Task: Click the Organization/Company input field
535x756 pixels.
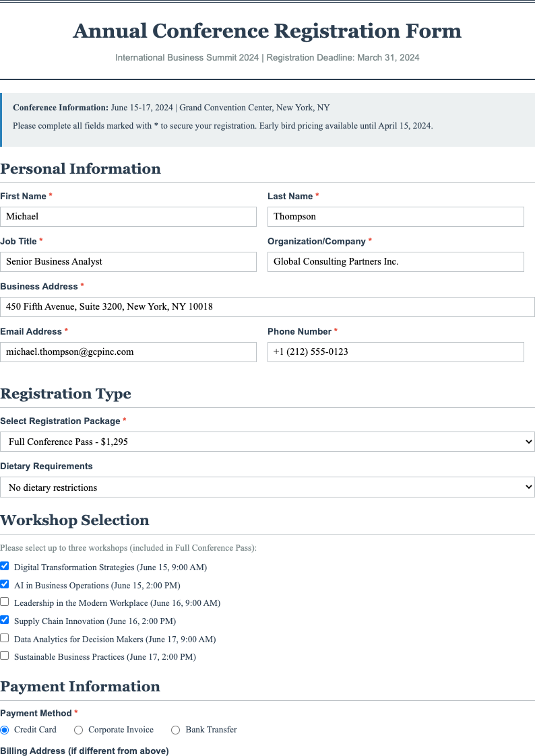Action: 396,261
